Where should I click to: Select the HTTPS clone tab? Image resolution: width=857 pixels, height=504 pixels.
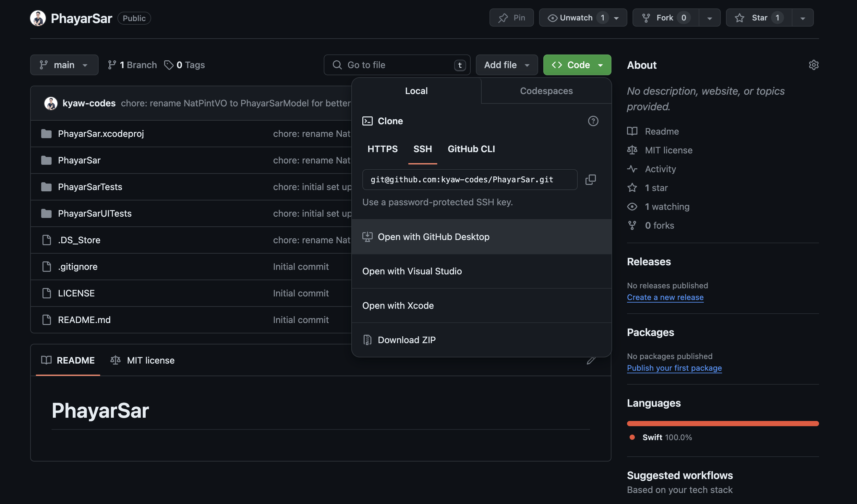tap(382, 149)
